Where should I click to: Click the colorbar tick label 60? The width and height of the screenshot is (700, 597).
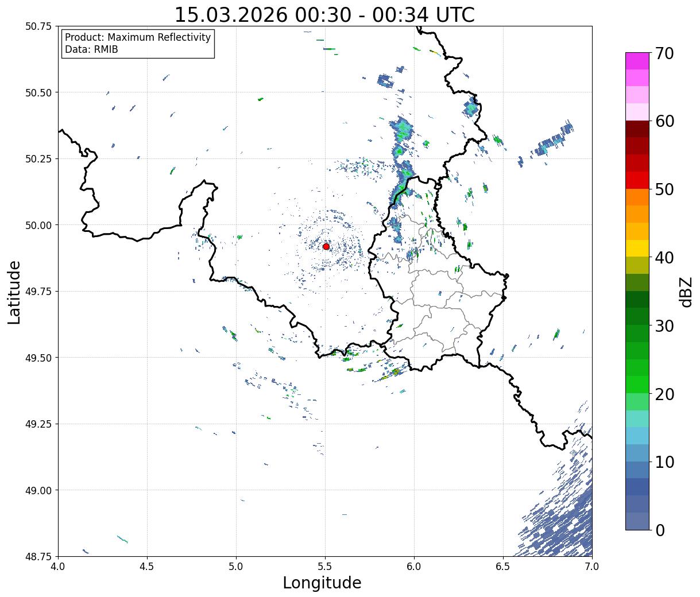(664, 121)
